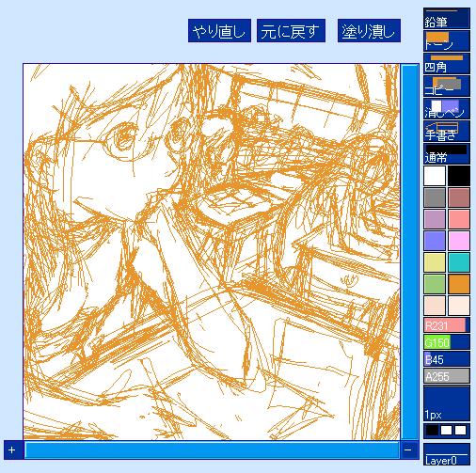Click the vertical canvas scrollbar
The image size is (476, 473).
(x=410, y=252)
